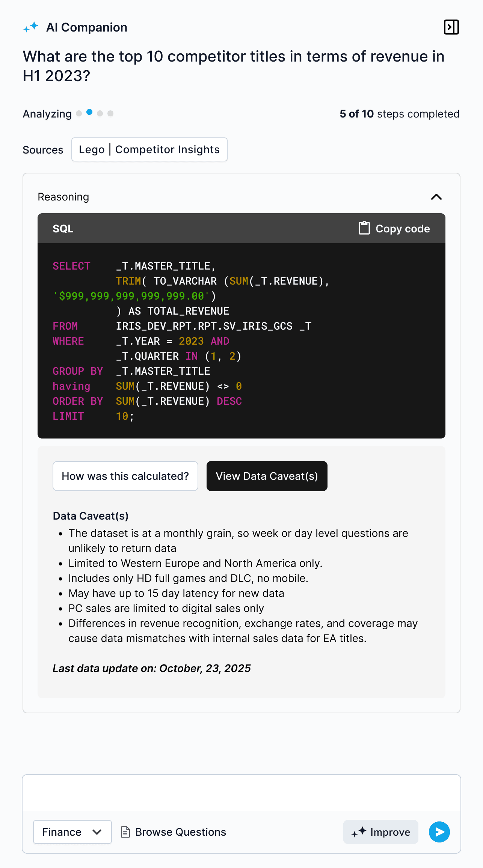
Task: Click 'Includes only HD full games and DLC' caveat
Action: pos(188,578)
